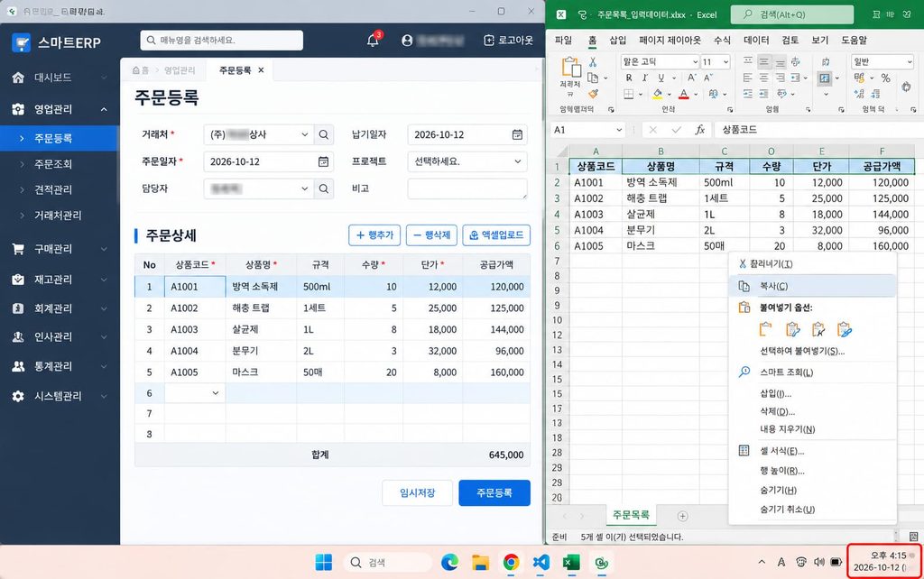Toggle the wrap text button in Excel
The height and width of the screenshot is (579, 924).
tap(827, 62)
